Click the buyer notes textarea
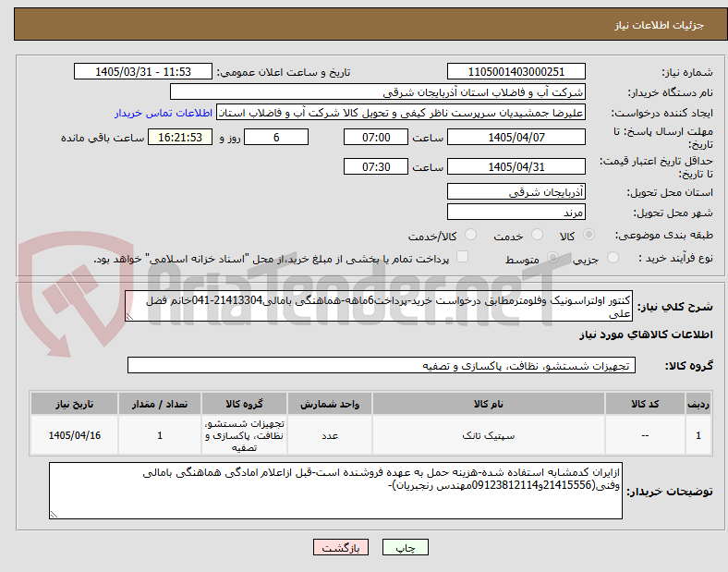 click(x=335, y=491)
